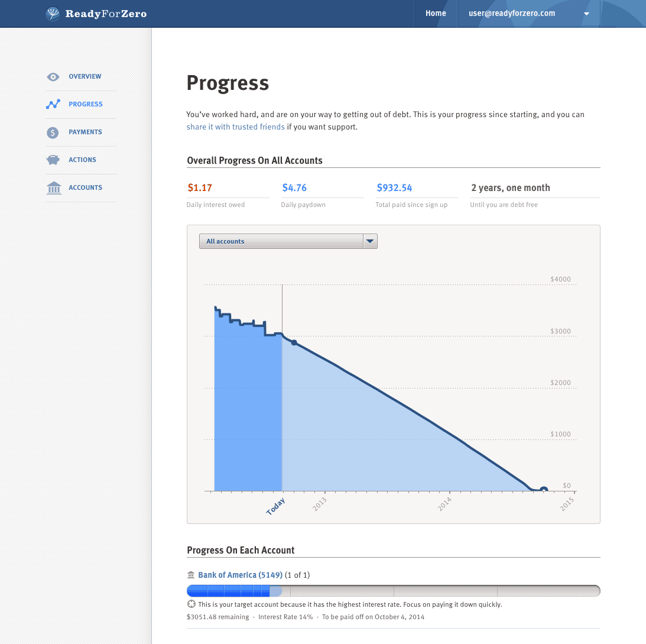Click the Actions piggy bank icon
This screenshot has height=644, width=646.
click(53, 160)
